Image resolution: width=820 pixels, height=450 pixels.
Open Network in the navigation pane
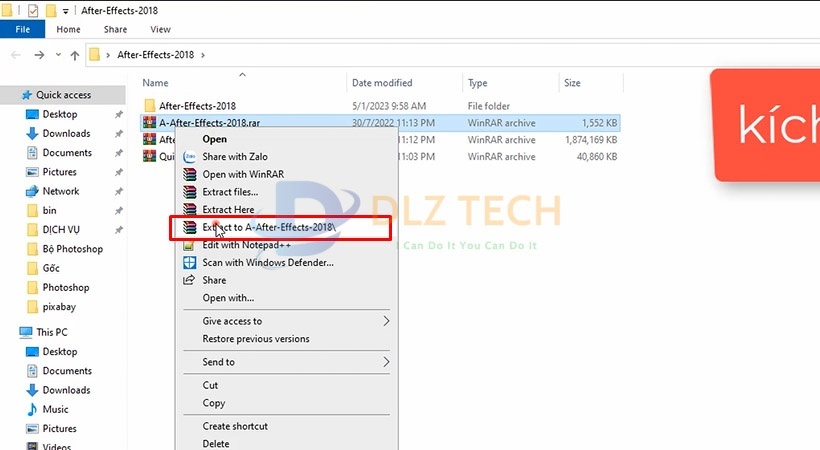(x=61, y=192)
